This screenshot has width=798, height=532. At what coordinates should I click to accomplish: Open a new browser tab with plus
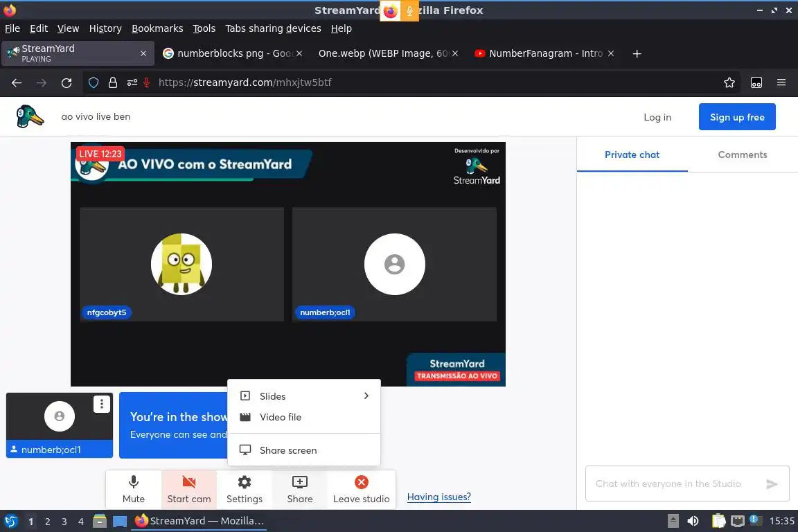[x=637, y=53]
